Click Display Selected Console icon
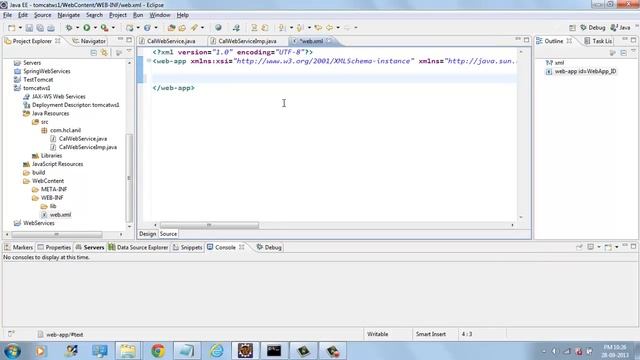 (x=591, y=247)
